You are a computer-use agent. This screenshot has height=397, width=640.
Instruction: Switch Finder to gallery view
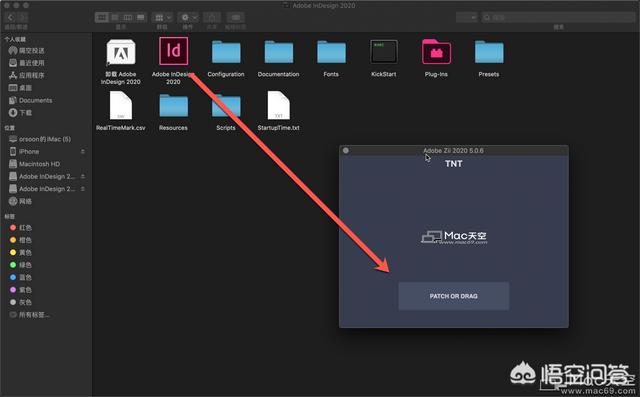tap(140, 17)
